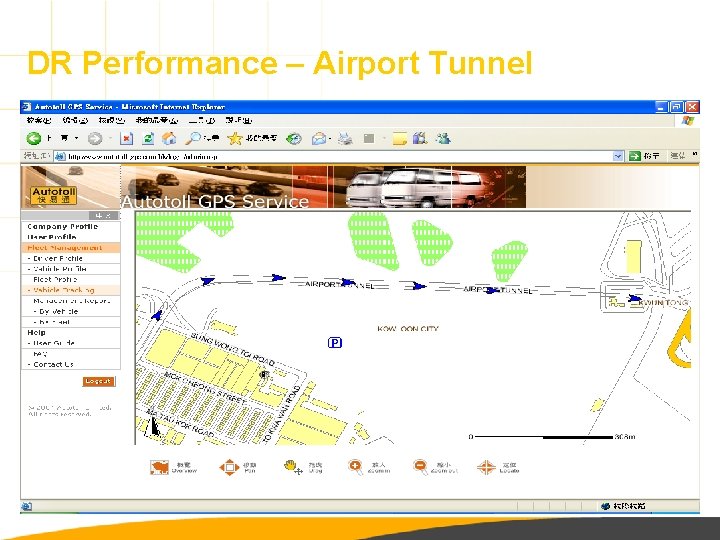This screenshot has width=720, height=540.
Task: Click the KWUN TONG map label
Action: [x=664, y=303]
